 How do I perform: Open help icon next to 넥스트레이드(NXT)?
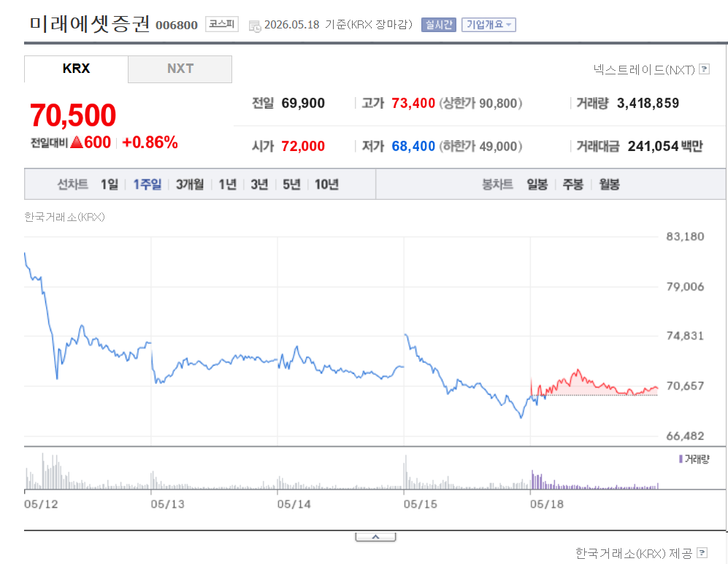[705, 69]
